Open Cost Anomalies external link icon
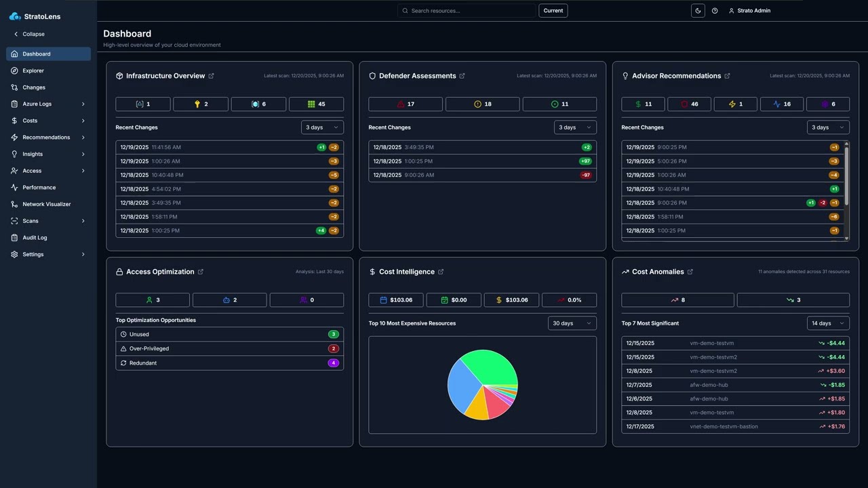This screenshot has width=868, height=488. pos(690,272)
